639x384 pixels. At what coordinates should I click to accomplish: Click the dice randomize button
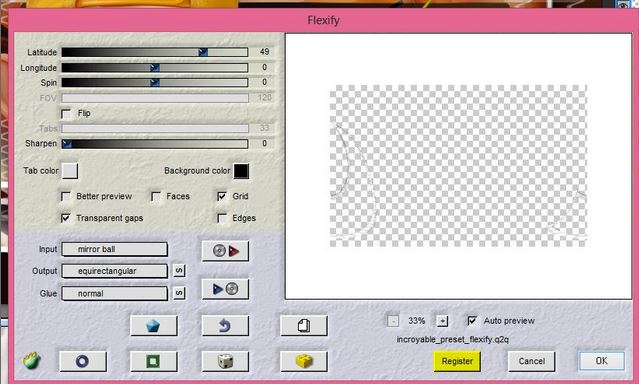point(225,361)
